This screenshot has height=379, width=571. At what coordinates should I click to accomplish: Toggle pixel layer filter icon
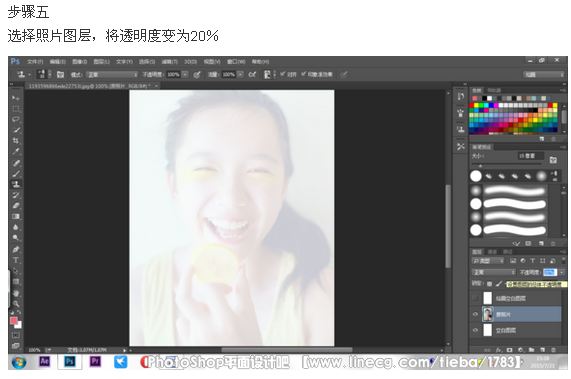pyautogui.click(x=513, y=261)
